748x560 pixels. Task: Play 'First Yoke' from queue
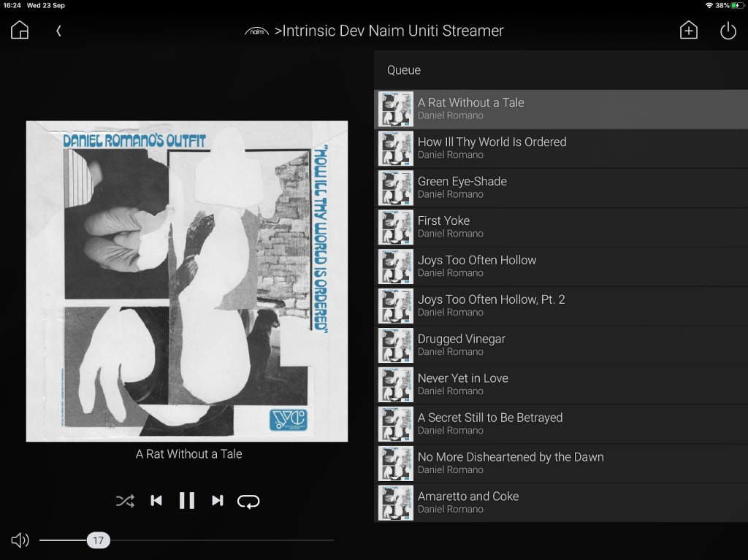coord(561,227)
